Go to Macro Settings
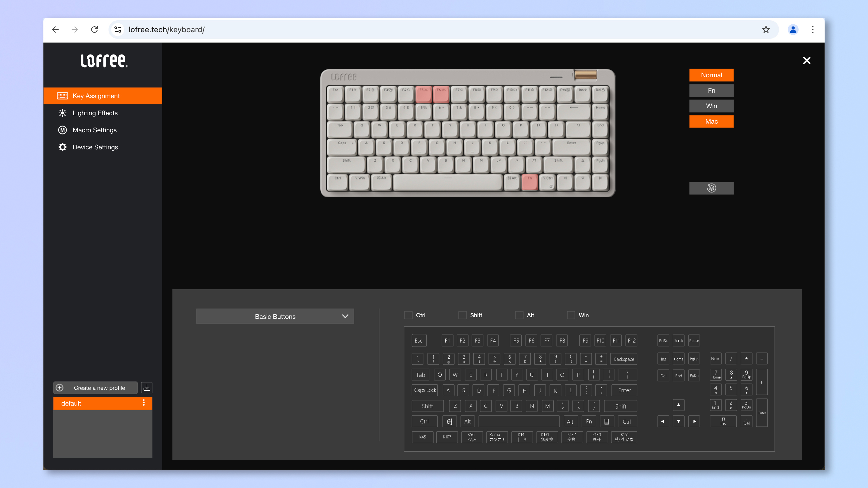 pos(94,130)
